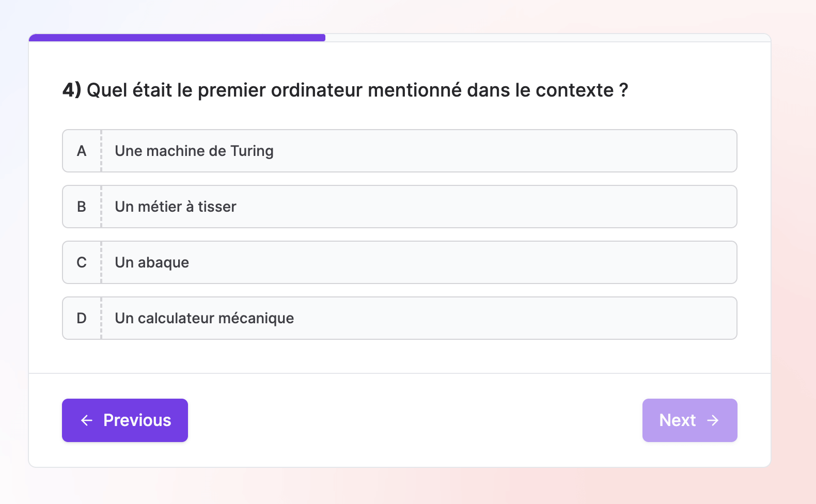Image resolution: width=816 pixels, height=504 pixels.
Task: Click the letter badge D
Action: [81, 318]
